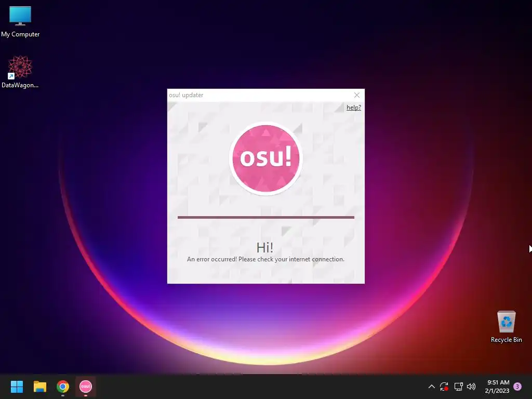This screenshot has height=399, width=532.
Task: Open the clock showing 9:51 AM
Action: click(x=497, y=387)
